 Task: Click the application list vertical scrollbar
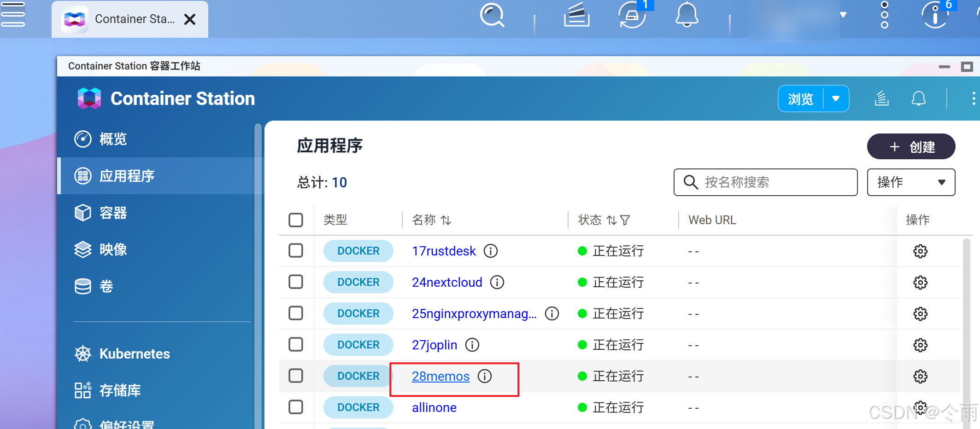coord(966,333)
